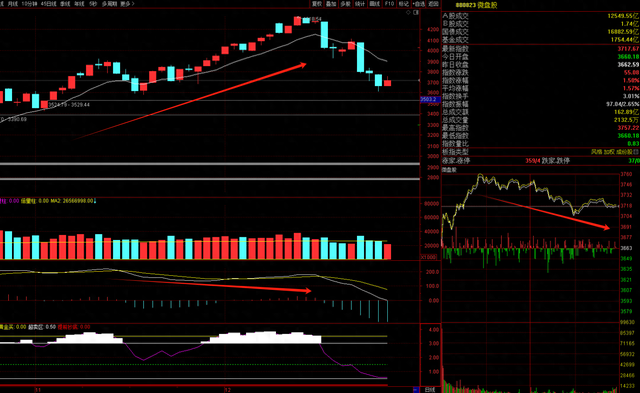Click the 统计 statistics toolbar button

(360, 4)
